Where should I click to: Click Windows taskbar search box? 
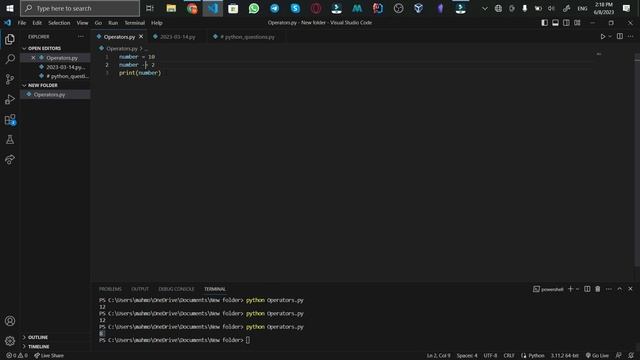click(x=80, y=8)
